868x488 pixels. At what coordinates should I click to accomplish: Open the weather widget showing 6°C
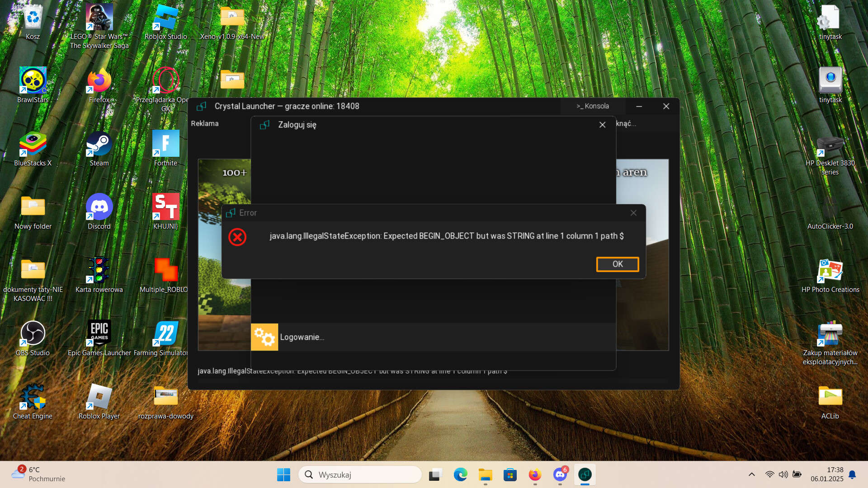[38, 474]
